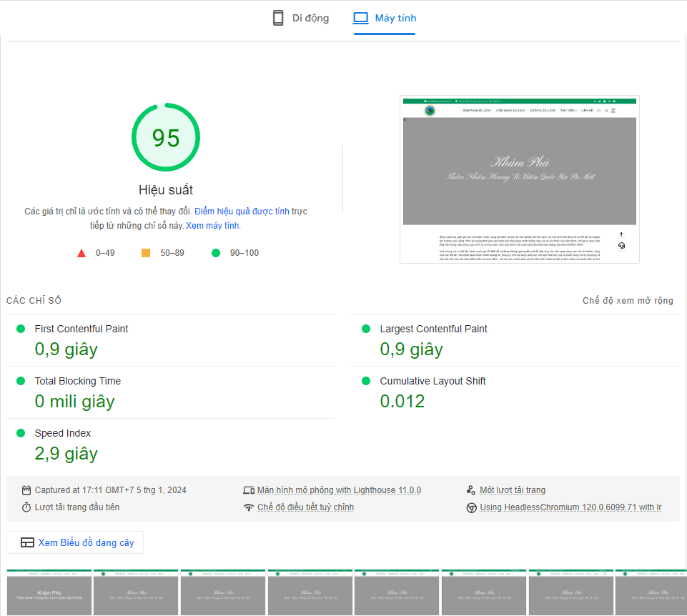Click the devices icon beside Màn hình mô phỏng
Image resolution: width=687 pixels, height=616 pixels.
click(249, 490)
